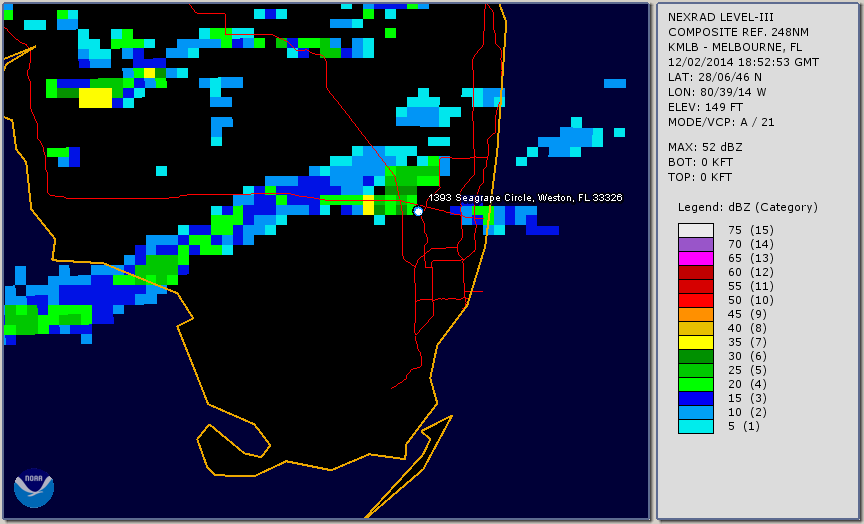This screenshot has width=864, height=524.
Task: Select the dark red 60 dBZ swatch
Action: click(x=695, y=272)
